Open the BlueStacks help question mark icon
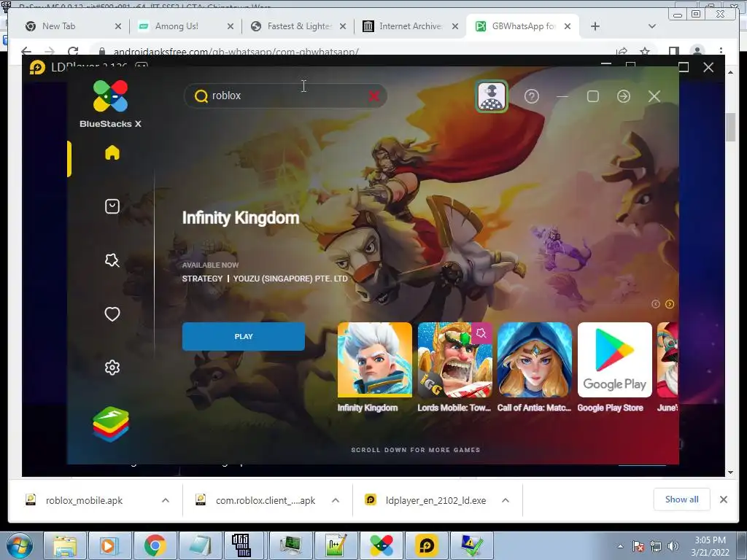 [532, 97]
